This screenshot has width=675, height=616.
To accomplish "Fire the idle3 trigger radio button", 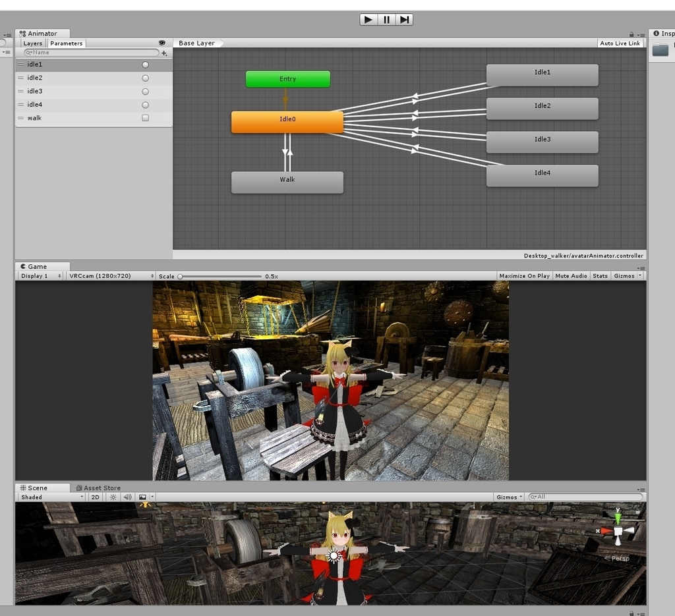I will click(146, 92).
